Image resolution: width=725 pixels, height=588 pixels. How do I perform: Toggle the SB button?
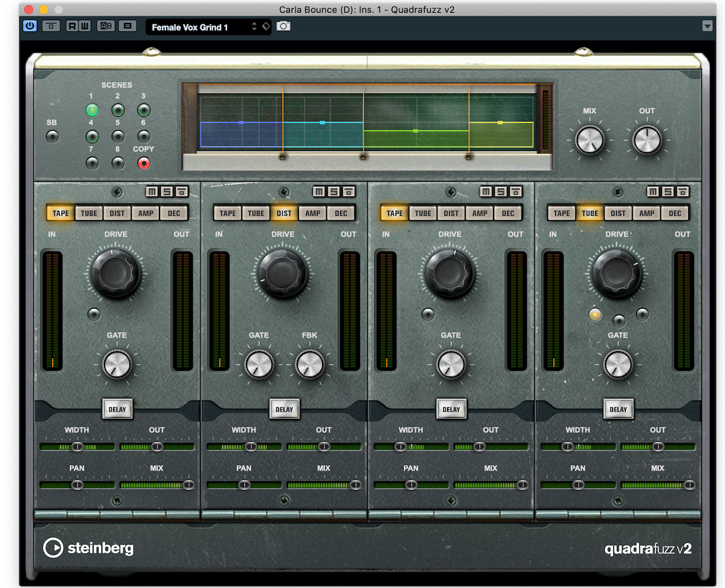pyautogui.click(x=53, y=136)
